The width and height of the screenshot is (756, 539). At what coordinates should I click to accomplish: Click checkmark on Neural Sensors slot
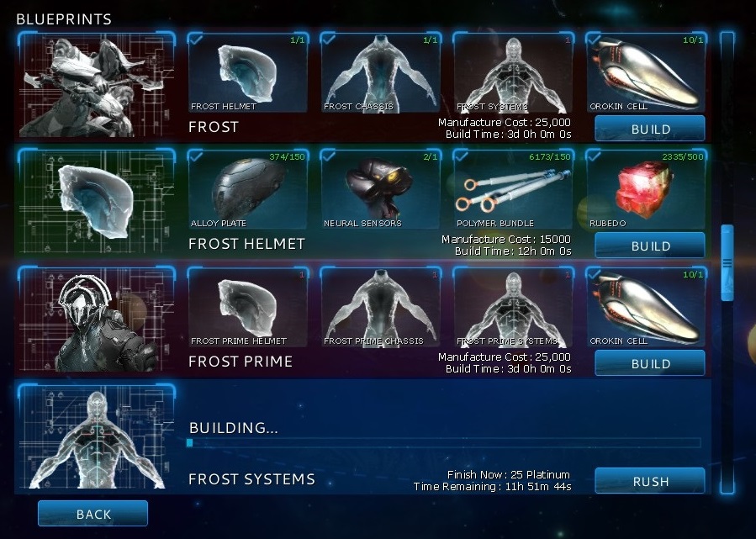329,156
